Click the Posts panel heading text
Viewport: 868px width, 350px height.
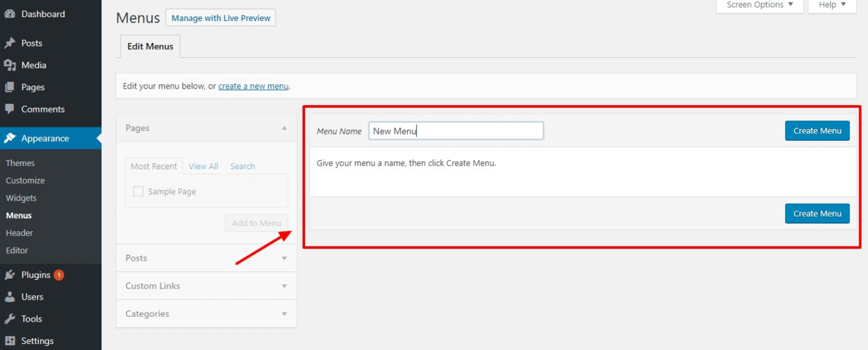[x=136, y=258]
